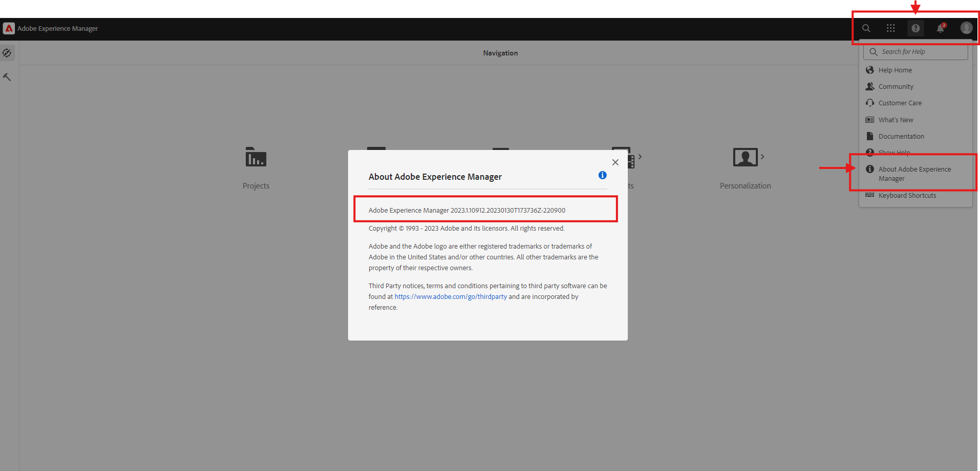
Task: Select About Adobe Experience Manager menu item
Action: (914, 174)
